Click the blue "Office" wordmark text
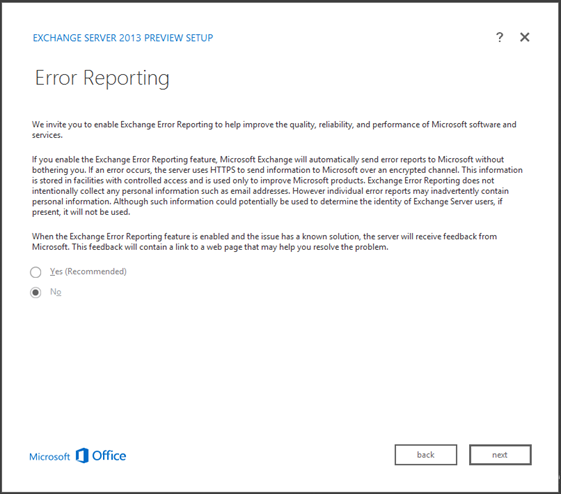This screenshot has width=561, height=494. (109, 456)
